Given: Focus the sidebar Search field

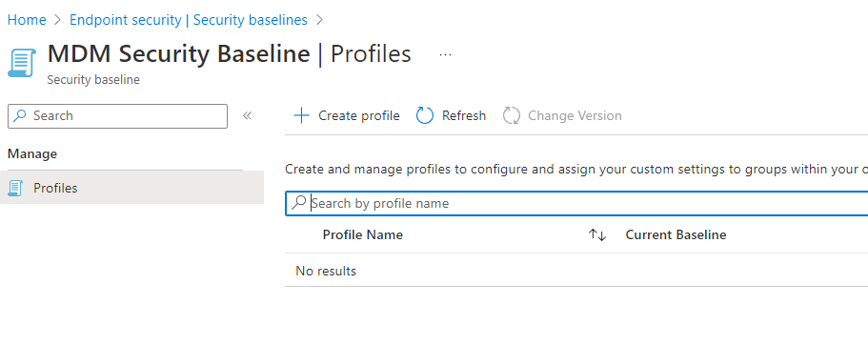Looking at the screenshot, I should pos(117,115).
